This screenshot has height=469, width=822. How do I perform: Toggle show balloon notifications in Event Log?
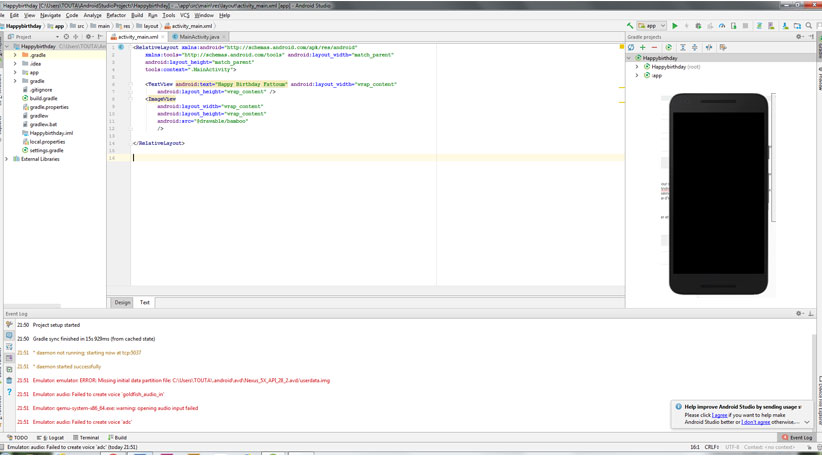click(x=9, y=335)
